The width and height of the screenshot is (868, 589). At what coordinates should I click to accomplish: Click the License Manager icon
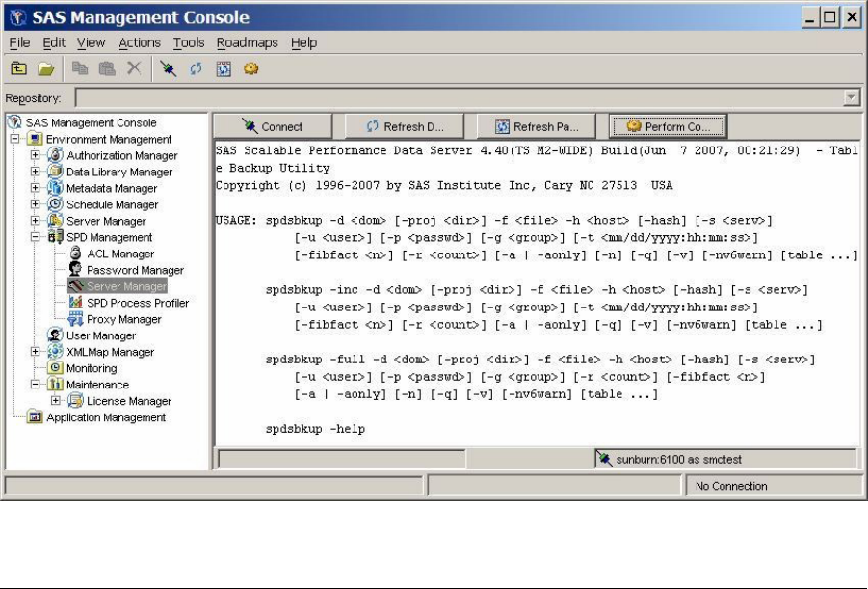[x=75, y=401]
